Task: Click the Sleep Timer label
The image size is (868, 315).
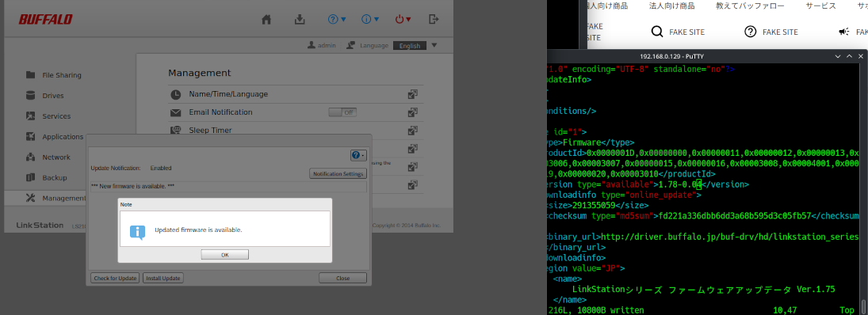Action: point(210,131)
